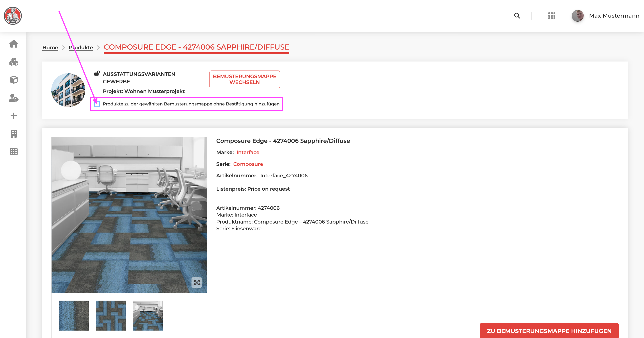Click Bemusterungsmappe wechseln button

coord(245,79)
